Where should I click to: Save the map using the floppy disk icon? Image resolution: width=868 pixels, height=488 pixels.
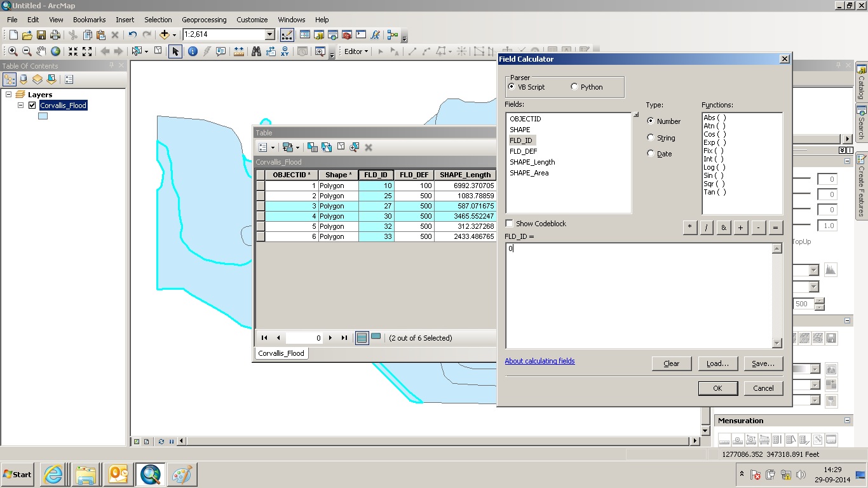click(41, 35)
